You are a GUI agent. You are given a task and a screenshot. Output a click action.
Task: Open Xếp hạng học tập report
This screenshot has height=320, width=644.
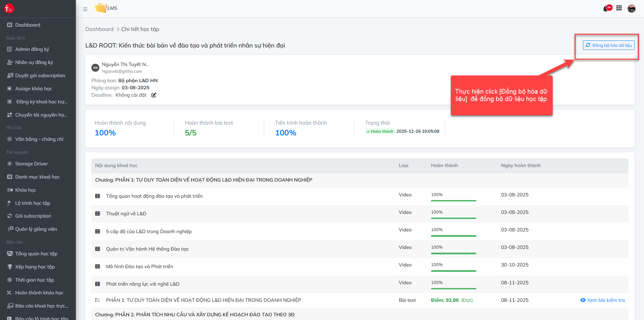click(35, 267)
